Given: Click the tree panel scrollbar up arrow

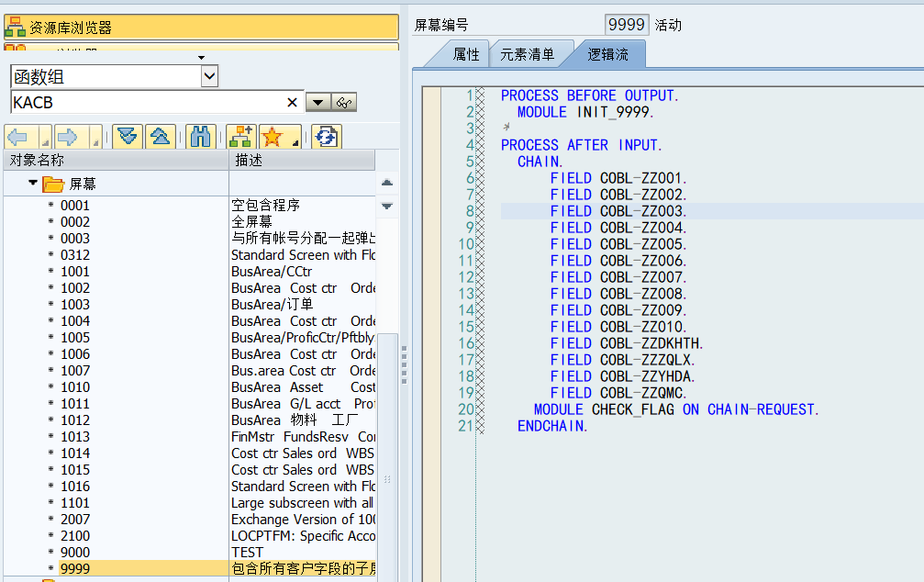Looking at the screenshot, I should [387, 182].
